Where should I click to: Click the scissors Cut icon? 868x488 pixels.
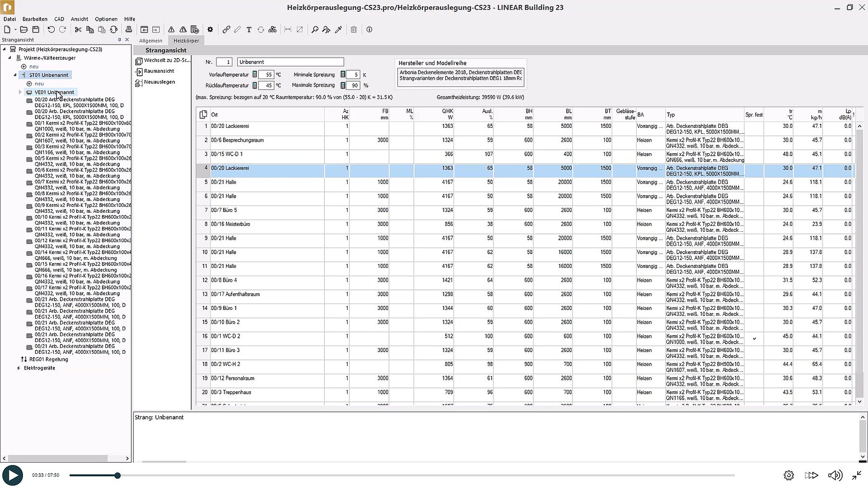pyautogui.click(x=78, y=30)
